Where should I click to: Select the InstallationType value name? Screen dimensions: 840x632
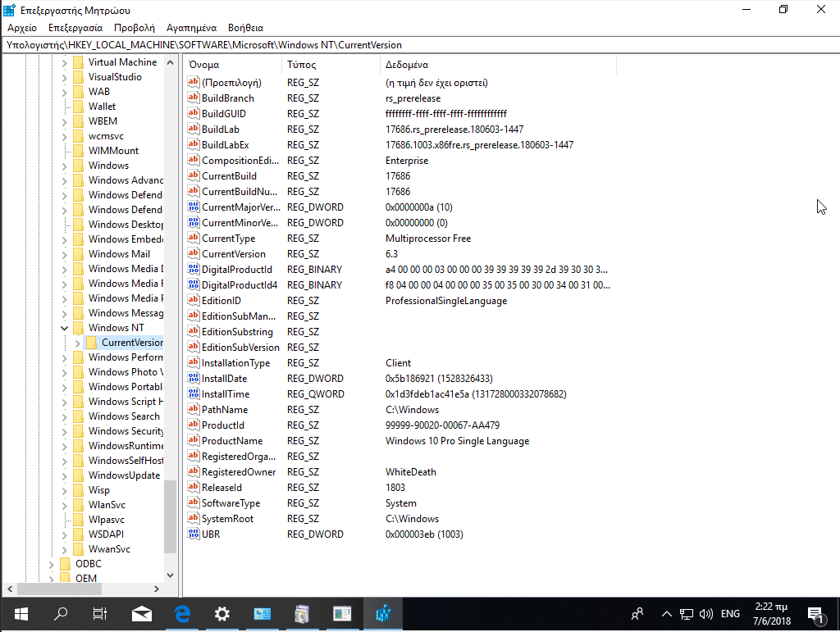click(235, 363)
